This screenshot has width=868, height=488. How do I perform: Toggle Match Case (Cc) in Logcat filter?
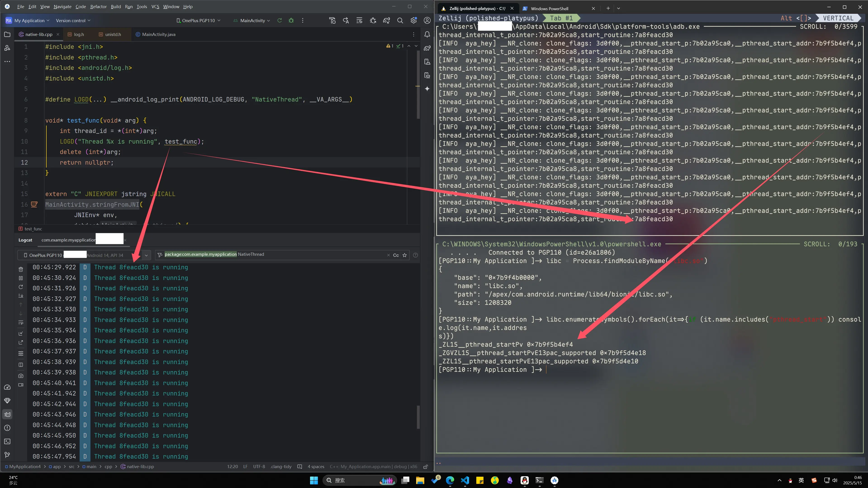[x=396, y=255]
